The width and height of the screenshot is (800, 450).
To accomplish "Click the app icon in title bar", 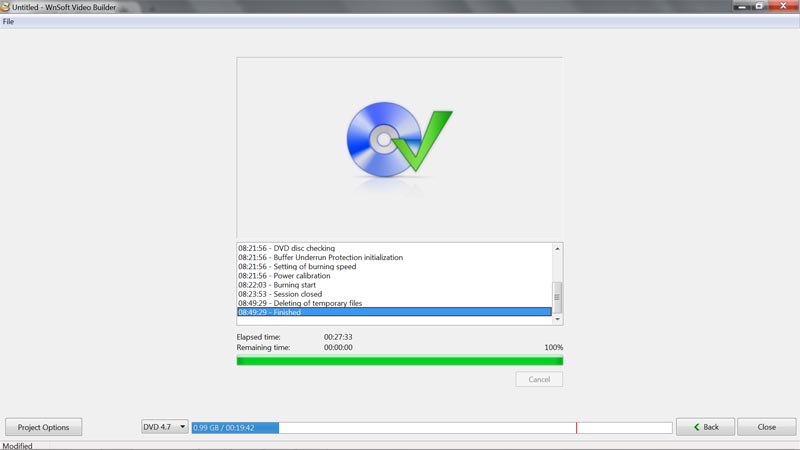I will click(x=5, y=7).
